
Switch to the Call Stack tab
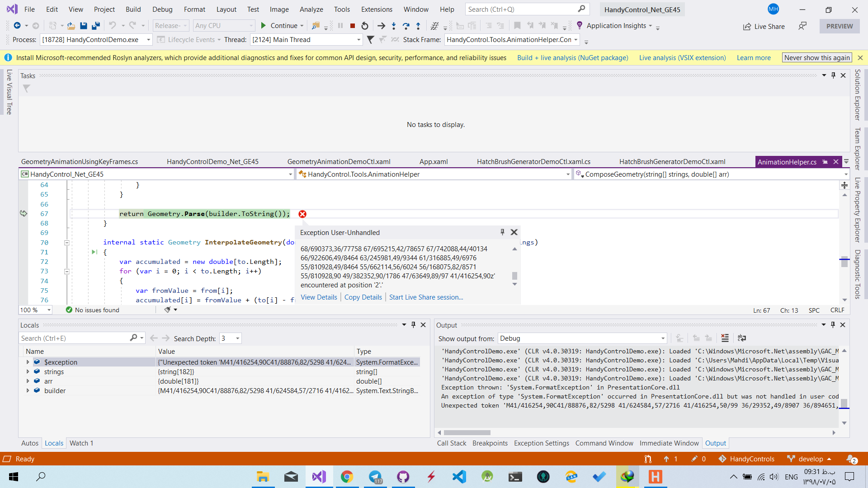(452, 443)
